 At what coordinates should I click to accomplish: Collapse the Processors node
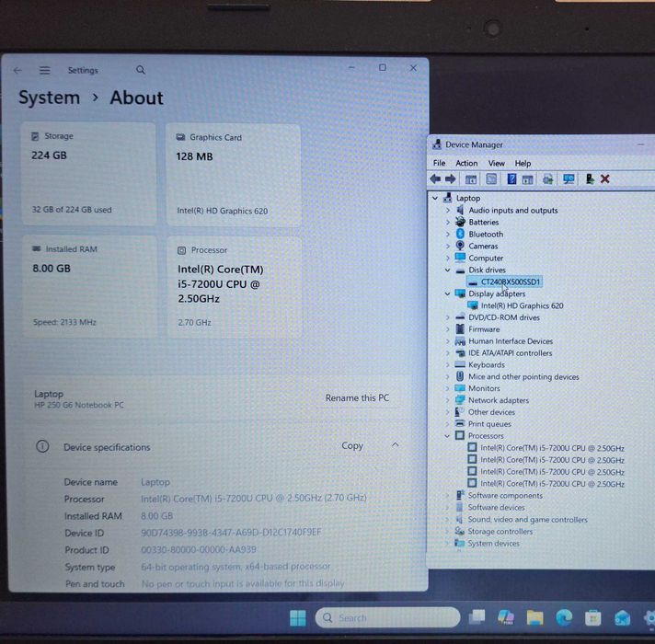[447, 435]
